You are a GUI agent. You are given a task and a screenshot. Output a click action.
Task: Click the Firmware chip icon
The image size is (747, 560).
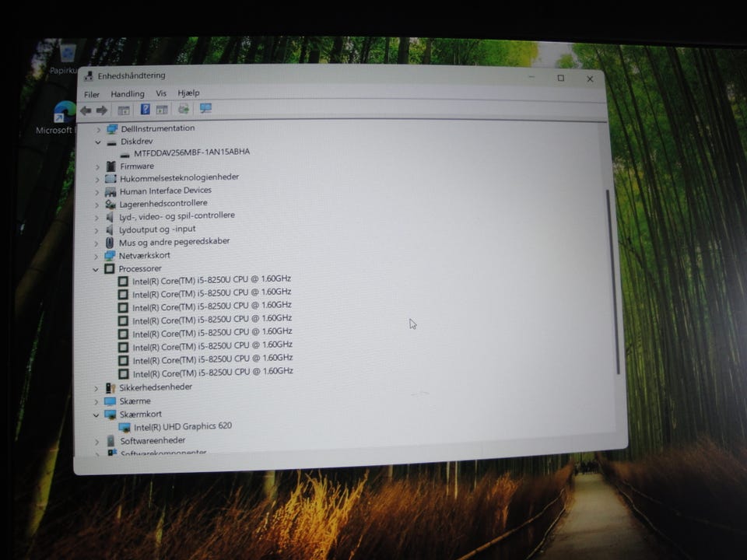tap(111, 166)
